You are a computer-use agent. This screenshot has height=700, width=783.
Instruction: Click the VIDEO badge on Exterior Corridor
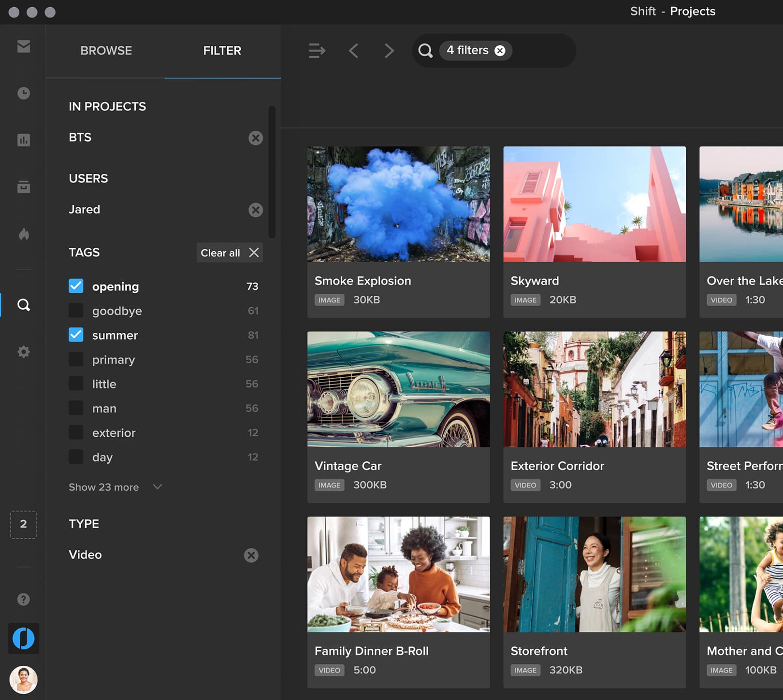pos(525,485)
